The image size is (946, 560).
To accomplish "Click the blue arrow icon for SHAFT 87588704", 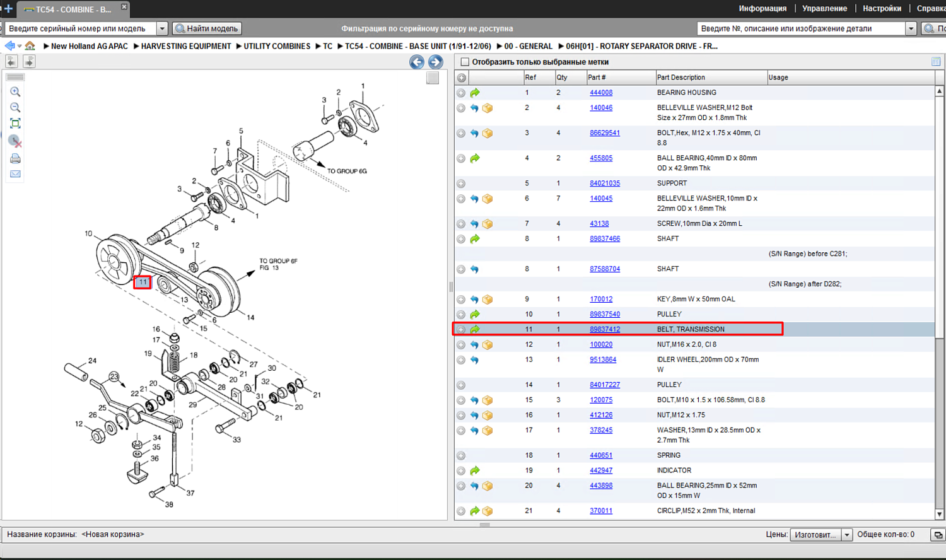I will click(x=474, y=269).
